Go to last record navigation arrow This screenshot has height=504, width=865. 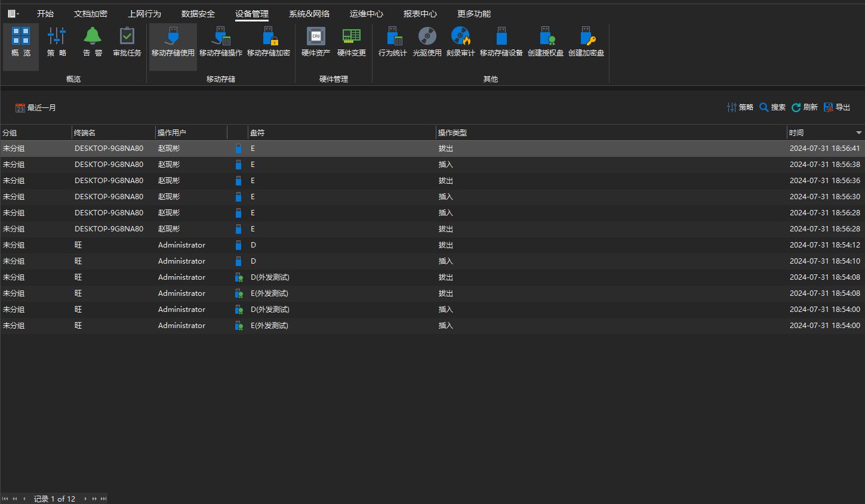click(104, 499)
